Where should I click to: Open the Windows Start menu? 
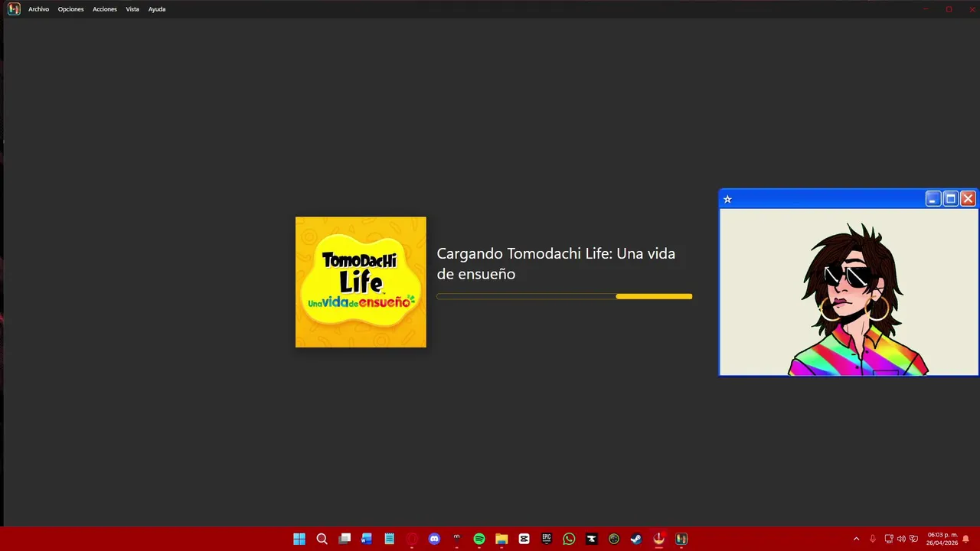coord(299,539)
